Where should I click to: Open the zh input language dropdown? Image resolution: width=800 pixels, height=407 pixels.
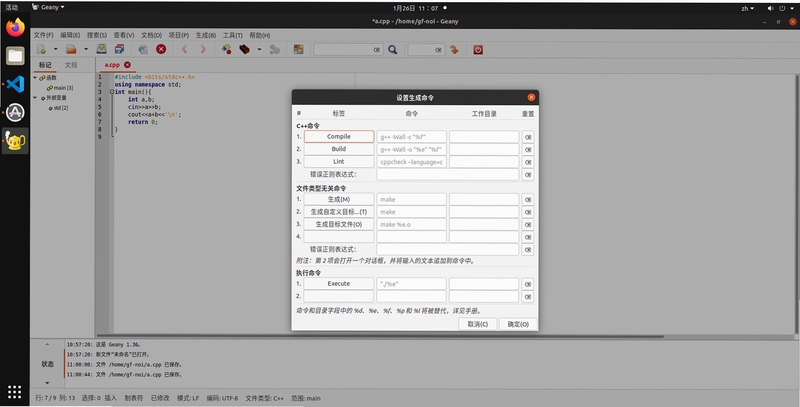pos(747,8)
